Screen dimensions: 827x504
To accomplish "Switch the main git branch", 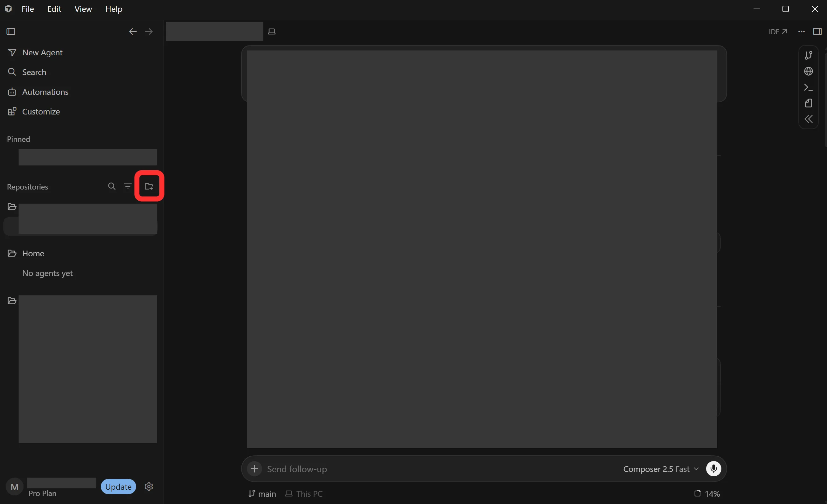I will pyautogui.click(x=262, y=494).
